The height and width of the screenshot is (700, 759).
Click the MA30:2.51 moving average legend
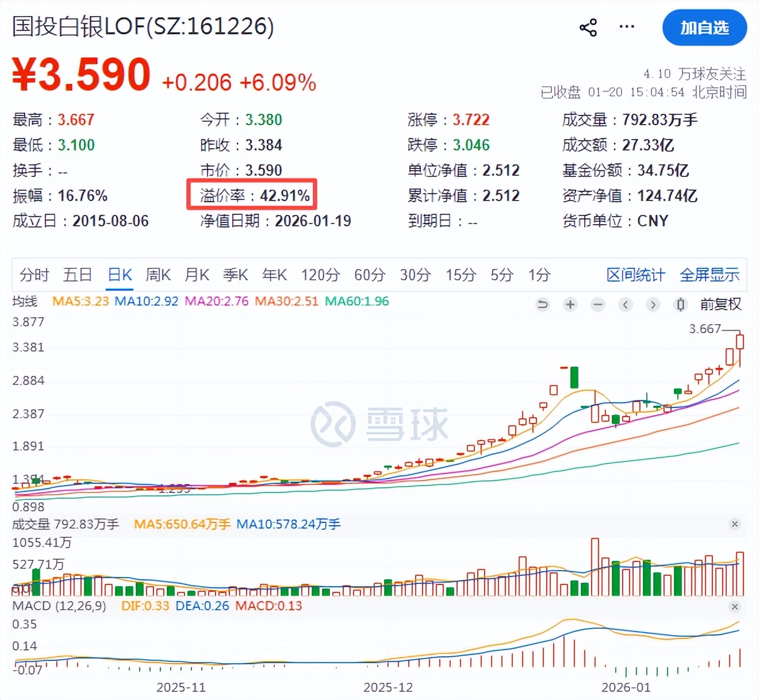pyautogui.click(x=287, y=301)
